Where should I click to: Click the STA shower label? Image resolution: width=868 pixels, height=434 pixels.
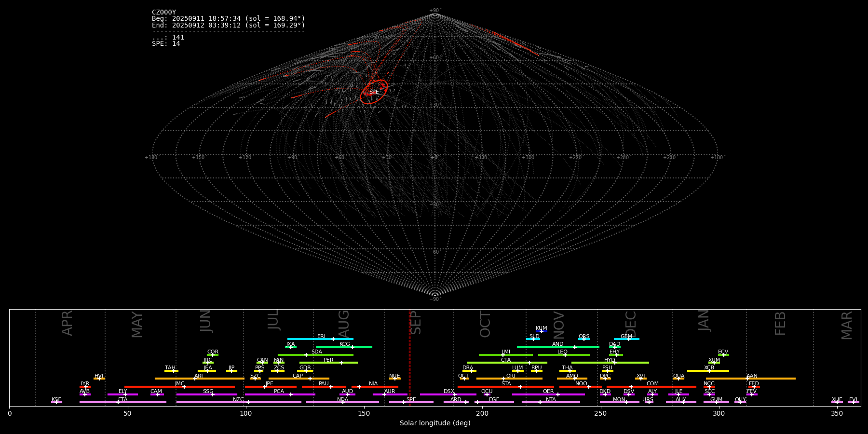click(506, 383)
